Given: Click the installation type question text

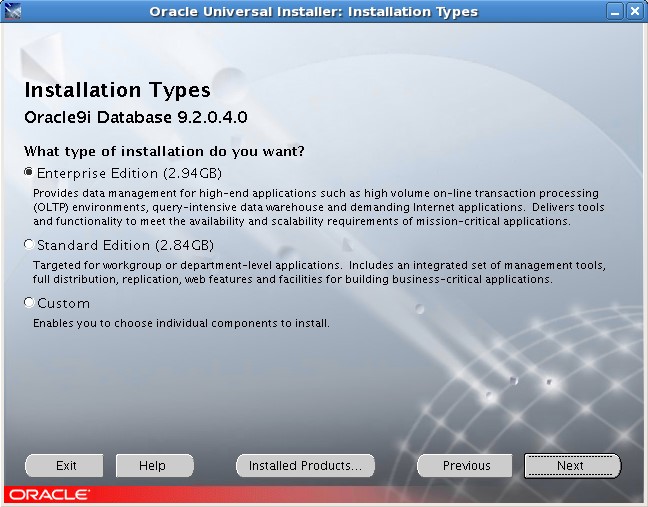Looking at the screenshot, I should [164, 151].
